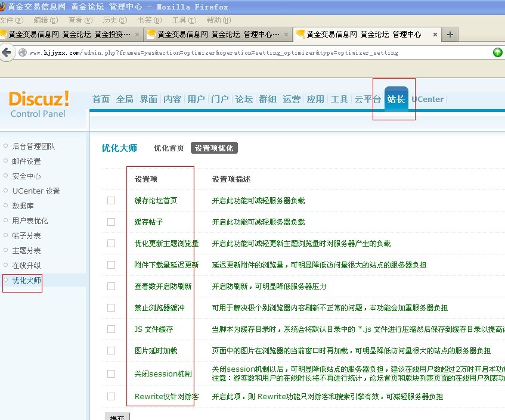Check the 禁止浏览器缓冲 checkbox
This screenshot has width=505, height=420.
[x=111, y=307]
